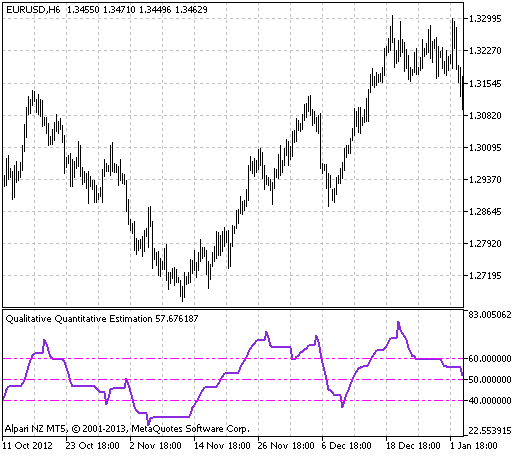The width and height of the screenshot is (516, 457).
Task: Click the OHLC values beside the chart title
Action: 137,10
